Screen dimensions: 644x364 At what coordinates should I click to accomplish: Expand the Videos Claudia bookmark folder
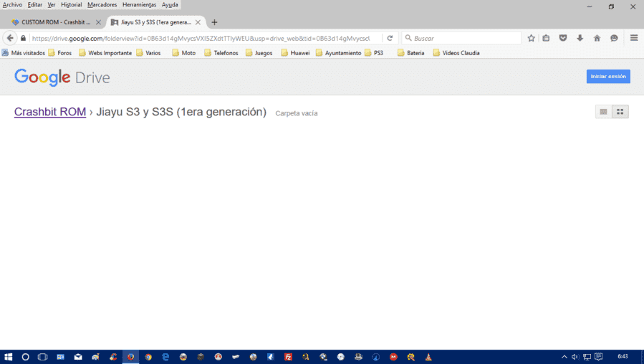pyautogui.click(x=456, y=53)
